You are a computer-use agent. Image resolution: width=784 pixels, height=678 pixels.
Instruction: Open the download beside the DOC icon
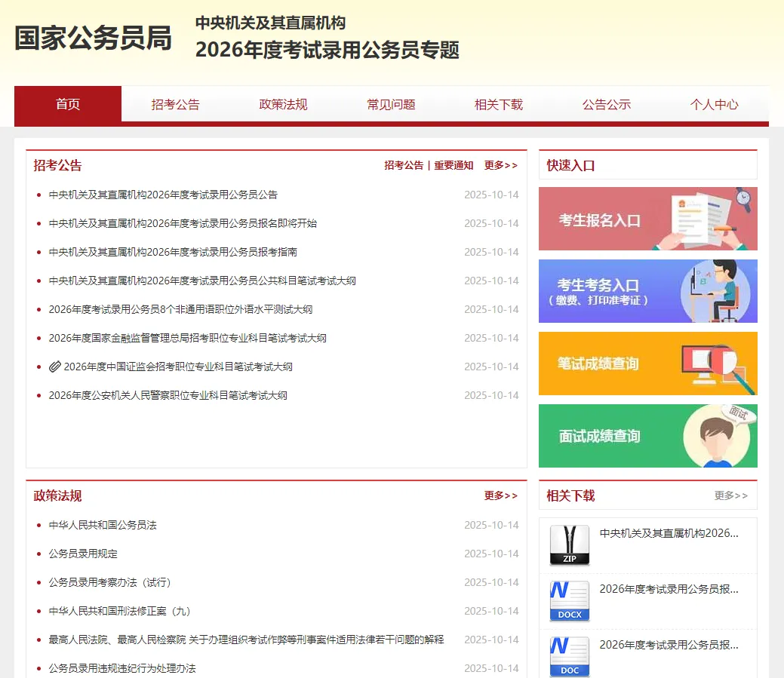pyautogui.click(x=669, y=645)
